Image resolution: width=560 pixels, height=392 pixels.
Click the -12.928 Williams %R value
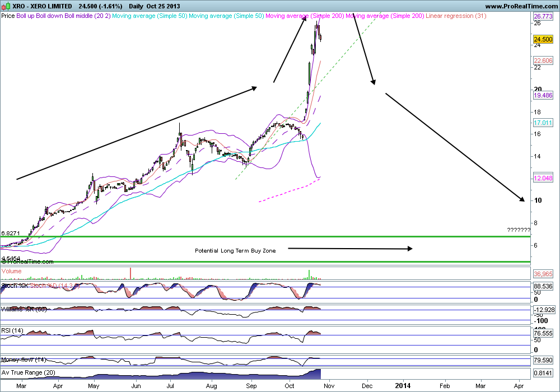click(x=544, y=310)
